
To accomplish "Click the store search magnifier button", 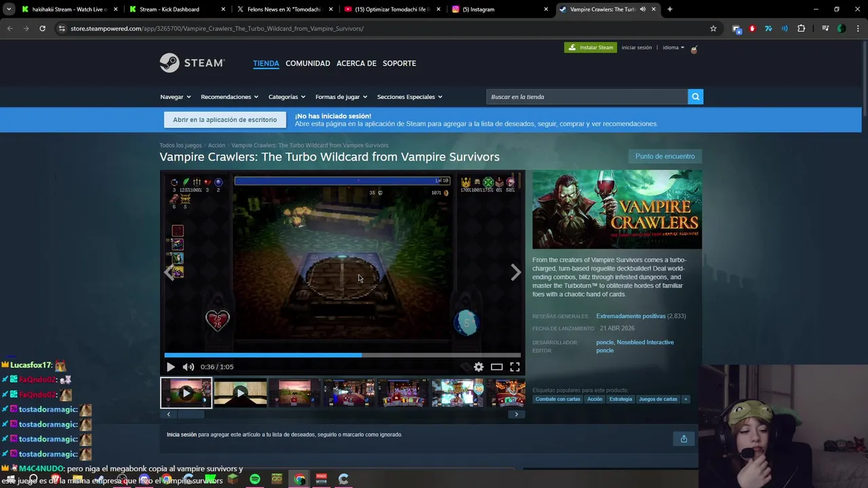I will (x=695, y=97).
